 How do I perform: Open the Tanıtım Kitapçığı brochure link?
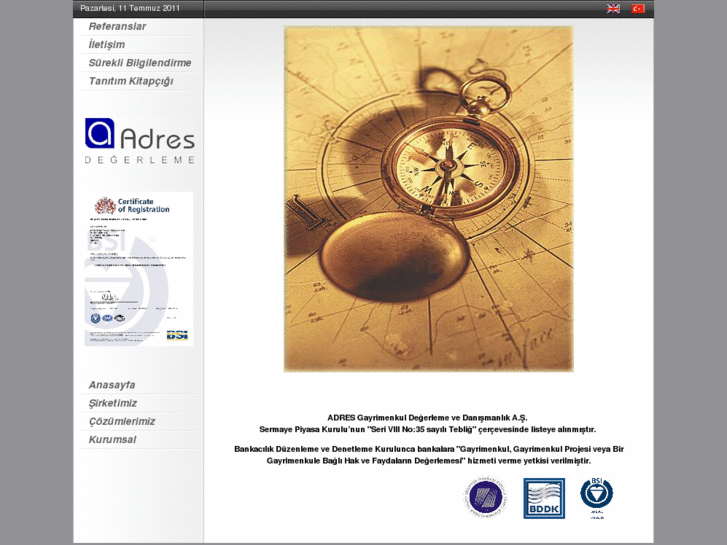pos(130,81)
